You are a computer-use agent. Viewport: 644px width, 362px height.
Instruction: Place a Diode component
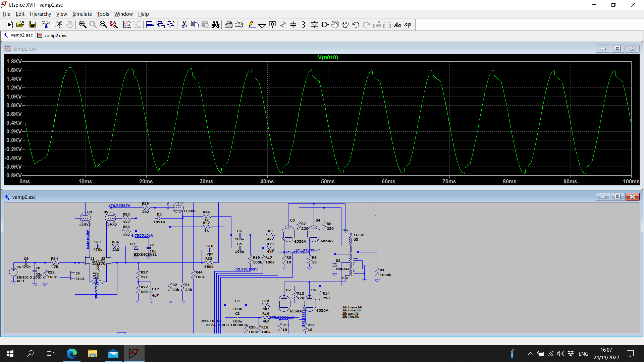point(314,24)
